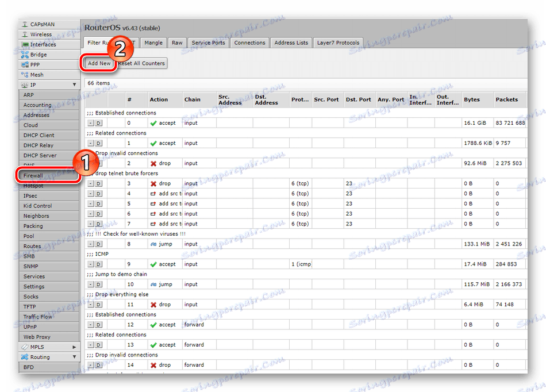
Task: Click jump icon of rule 8
Action: [x=153, y=244]
